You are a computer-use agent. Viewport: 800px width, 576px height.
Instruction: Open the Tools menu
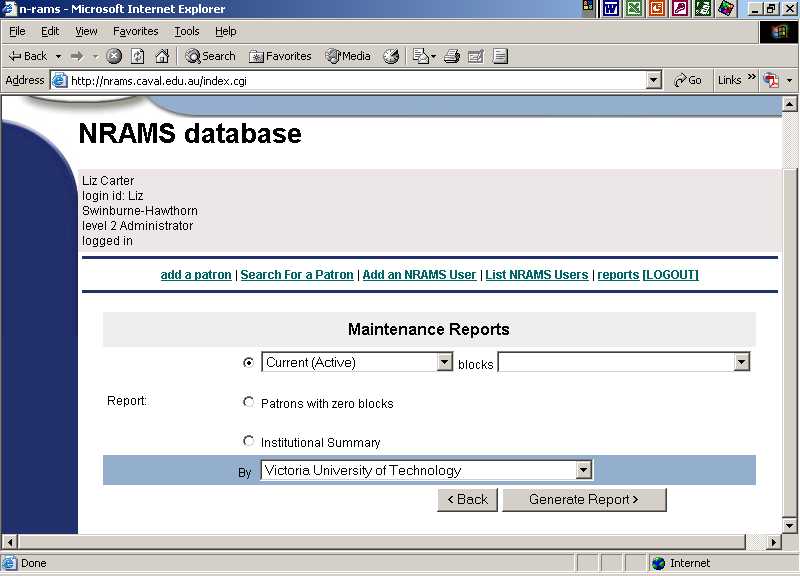point(187,32)
